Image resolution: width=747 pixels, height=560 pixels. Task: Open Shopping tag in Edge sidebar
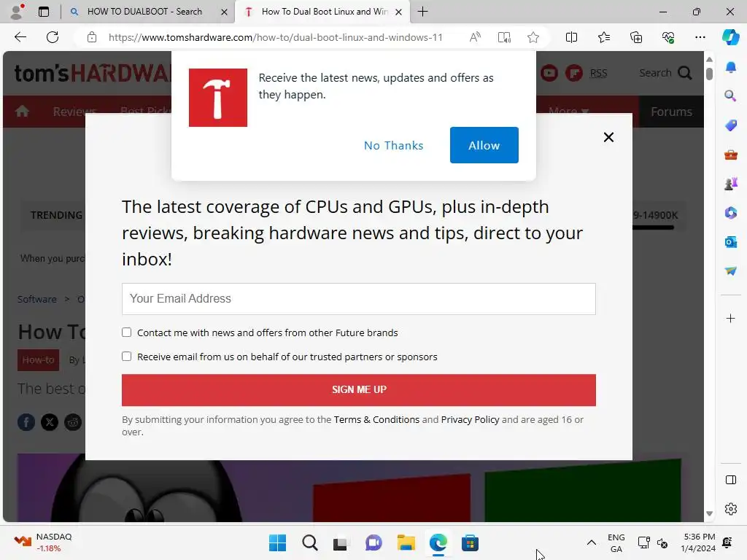730,125
